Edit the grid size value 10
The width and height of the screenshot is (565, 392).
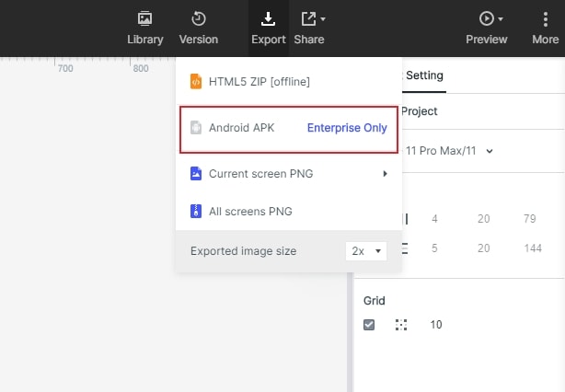click(x=436, y=325)
